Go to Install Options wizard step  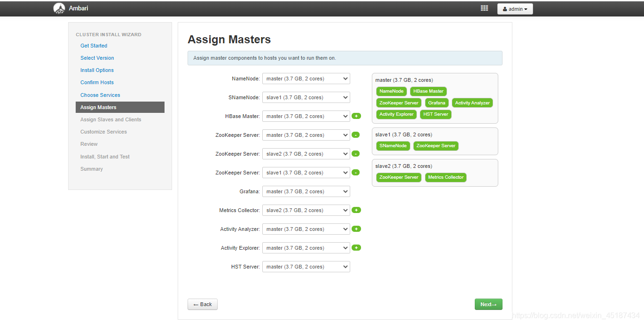(97, 70)
